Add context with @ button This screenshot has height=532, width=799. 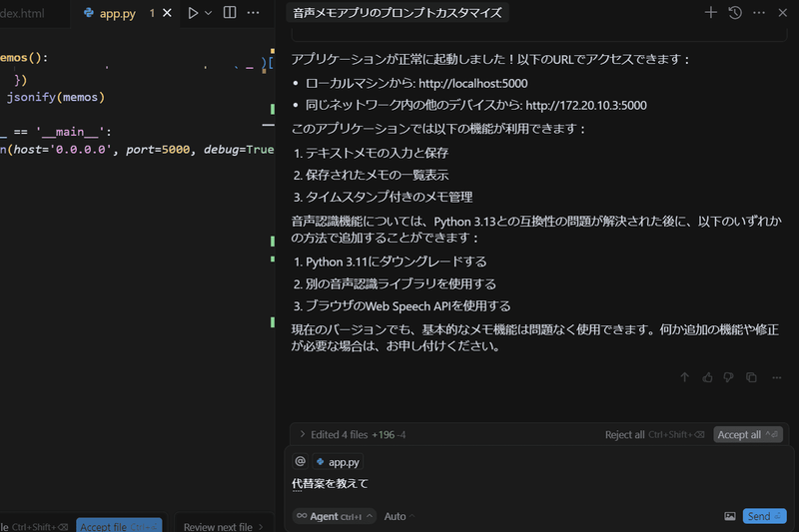[x=301, y=461]
